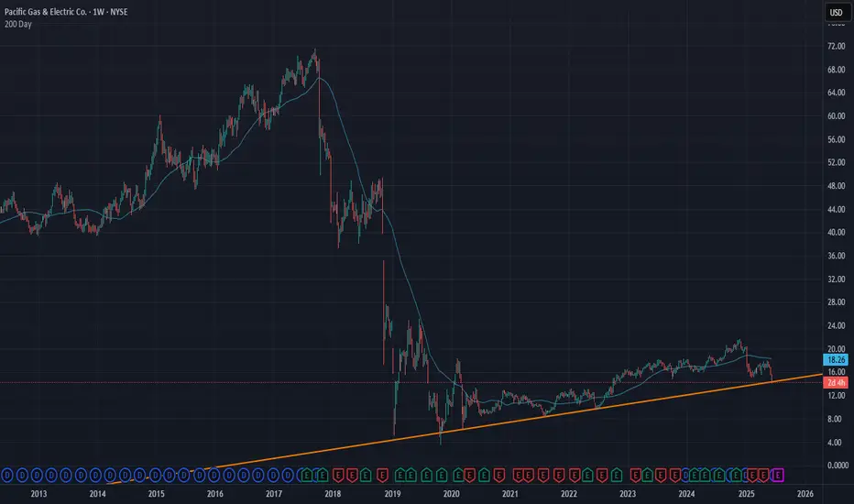Click the 2024 year label on time axis
The width and height of the screenshot is (854, 504).
coord(686,494)
